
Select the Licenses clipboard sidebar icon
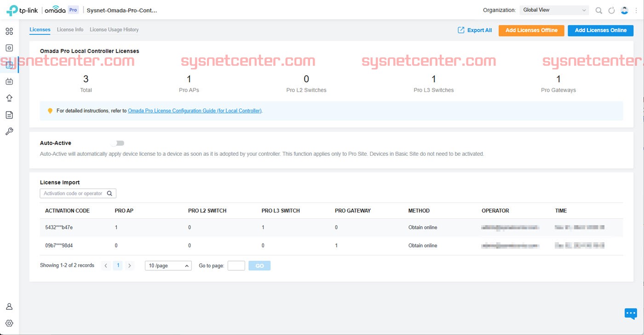tap(9, 65)
